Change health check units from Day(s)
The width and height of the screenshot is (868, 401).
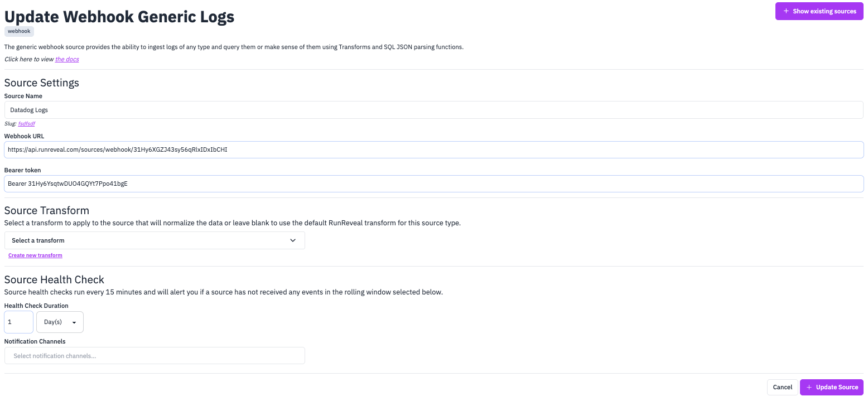pyautogui.click(x=60, y=322)
